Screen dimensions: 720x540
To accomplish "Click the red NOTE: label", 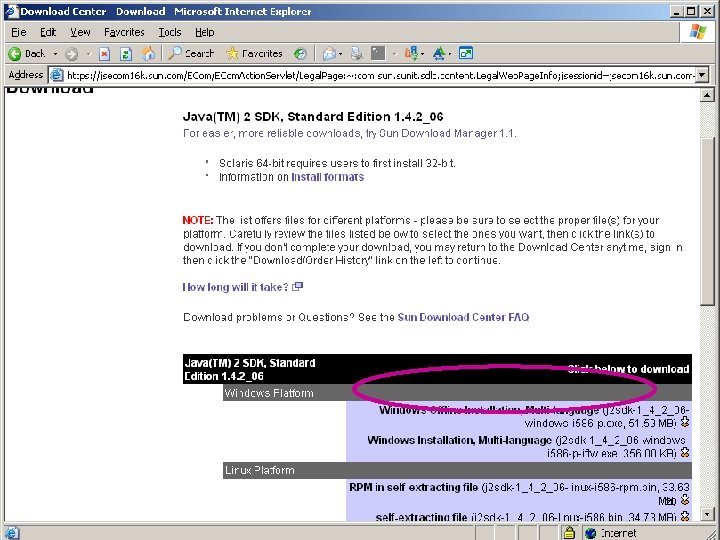I will click(198, 220).
